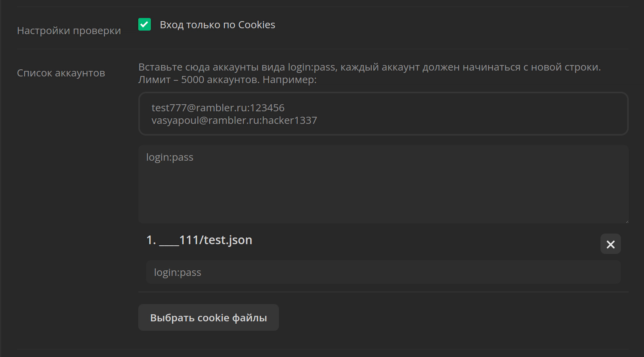Click the "Список аккаунтов" section label
644x357 pixels.
pyautogui.click(x=61, y=73)
